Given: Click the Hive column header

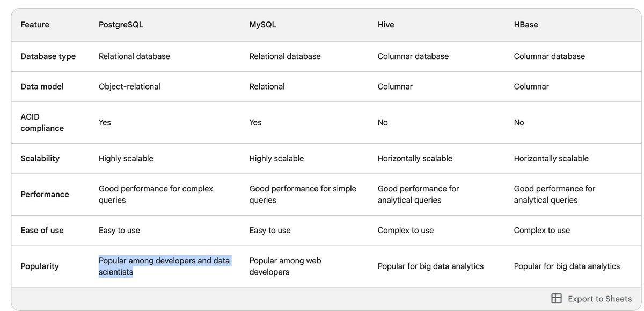Looking at the screenshot, I should pyautogui.click(x=385, y=24).
